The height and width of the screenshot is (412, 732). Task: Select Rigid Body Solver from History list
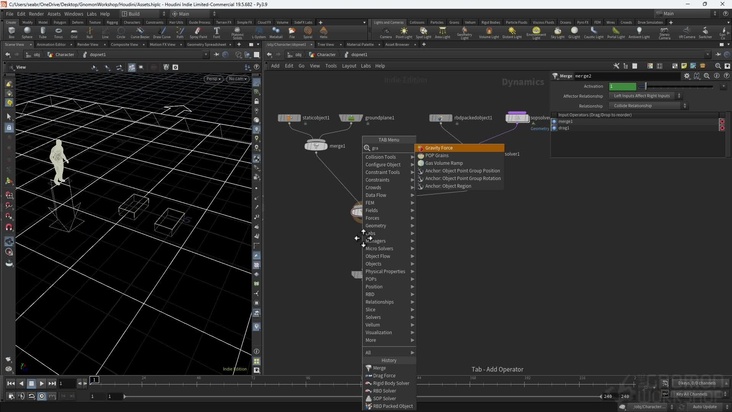pyautogui.click(x=389, y=383)
